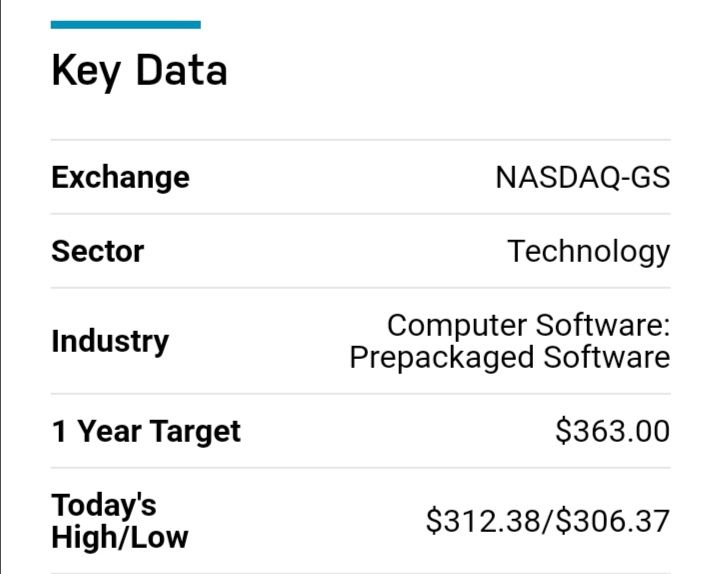Select the 1 Year Target label
The width and height of the screenshot is (720, 574).
146,431
